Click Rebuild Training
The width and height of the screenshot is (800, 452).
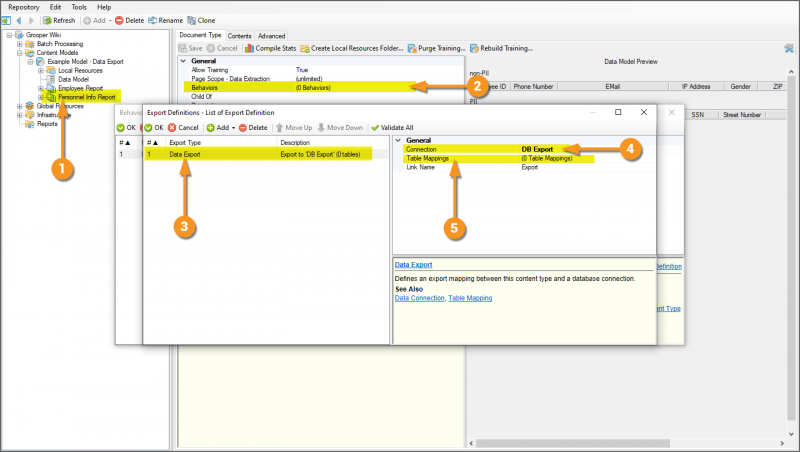tap(502, 48)
